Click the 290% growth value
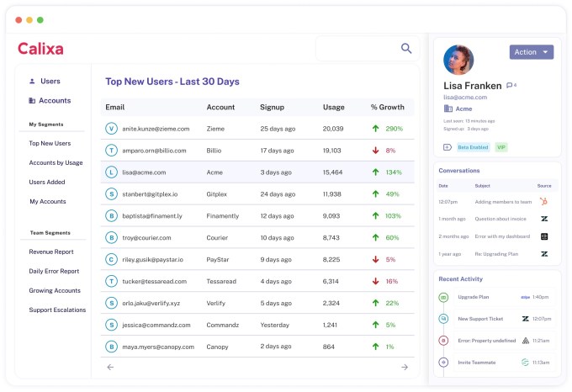572x392 pixels. point(395,129)
